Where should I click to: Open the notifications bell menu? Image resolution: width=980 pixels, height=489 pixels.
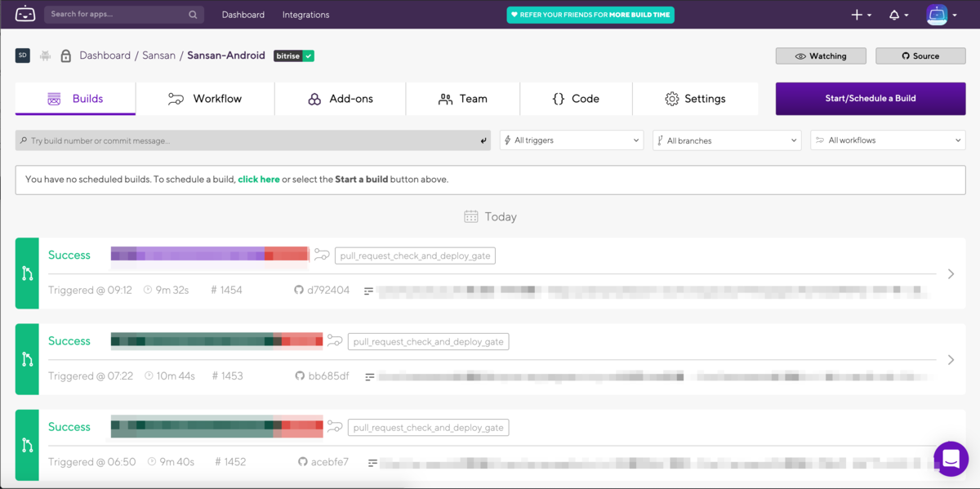tap(898, 15)
